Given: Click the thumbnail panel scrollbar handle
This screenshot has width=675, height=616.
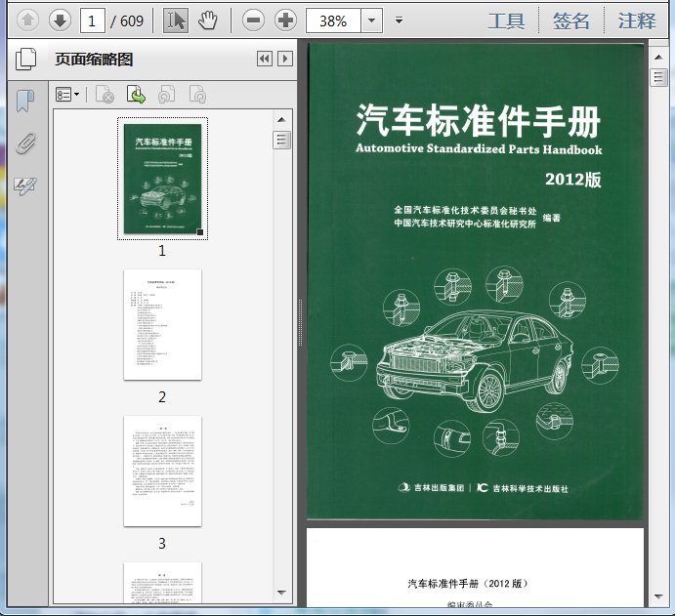Looking at the screenshot, I should click(x=282, y=140).
